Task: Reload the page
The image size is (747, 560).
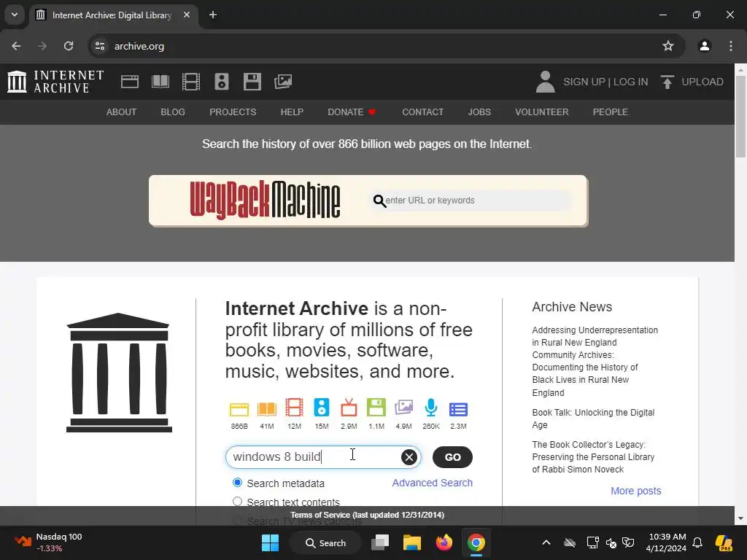Action: click(x=69, y=46)
